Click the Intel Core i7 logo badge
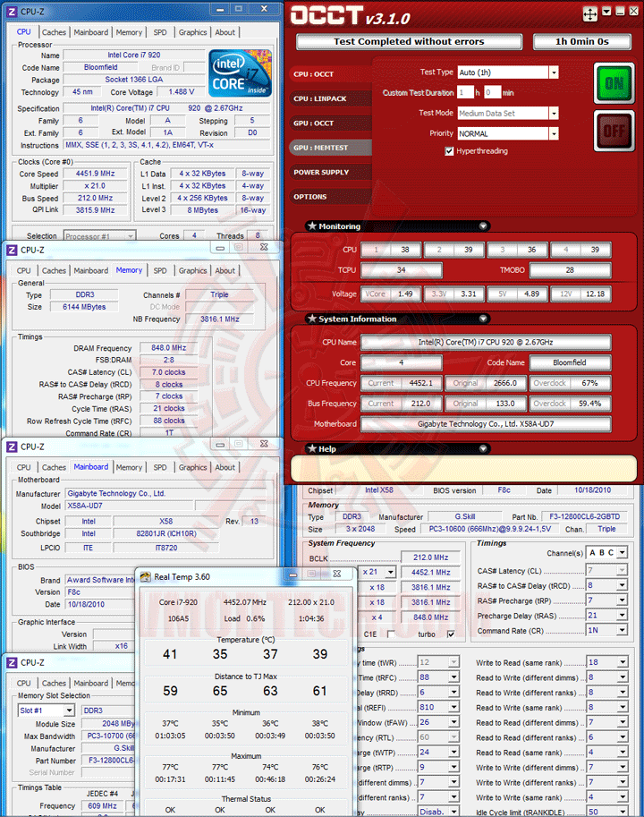 pos(240,73)
